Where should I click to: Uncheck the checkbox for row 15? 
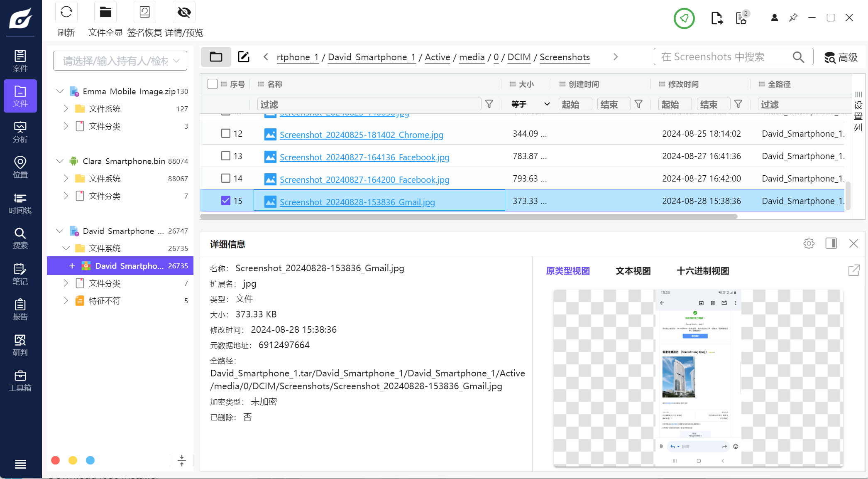point(225,201)
